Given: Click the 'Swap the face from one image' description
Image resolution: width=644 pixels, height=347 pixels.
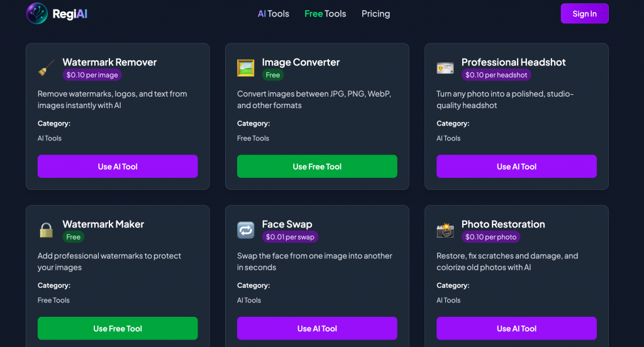Looking at the screenshot, I should click(x=314, y=261).
